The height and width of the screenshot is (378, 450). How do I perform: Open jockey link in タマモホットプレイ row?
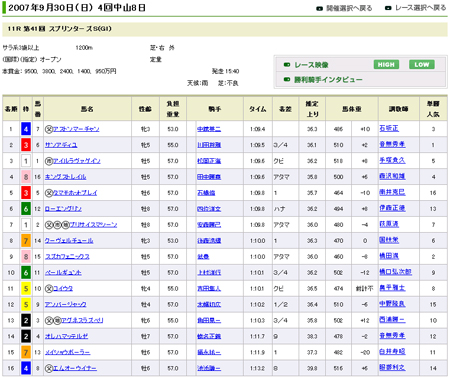(x=206, y=193)
